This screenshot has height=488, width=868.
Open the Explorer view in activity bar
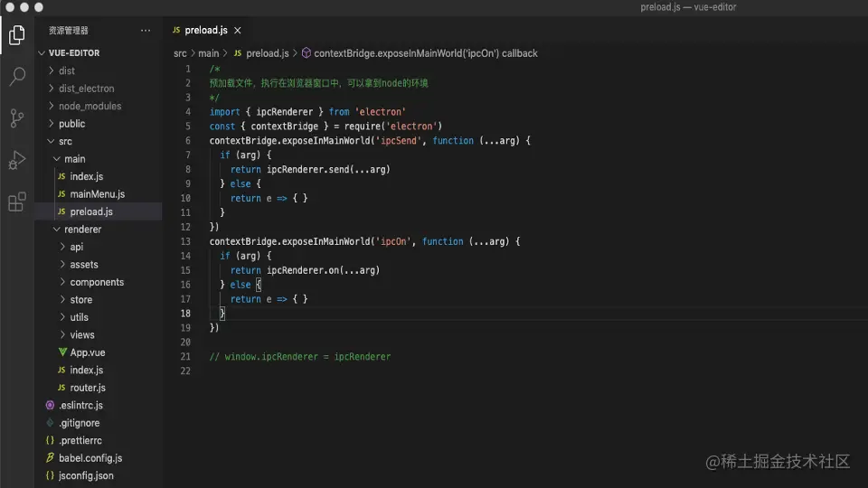17,35
